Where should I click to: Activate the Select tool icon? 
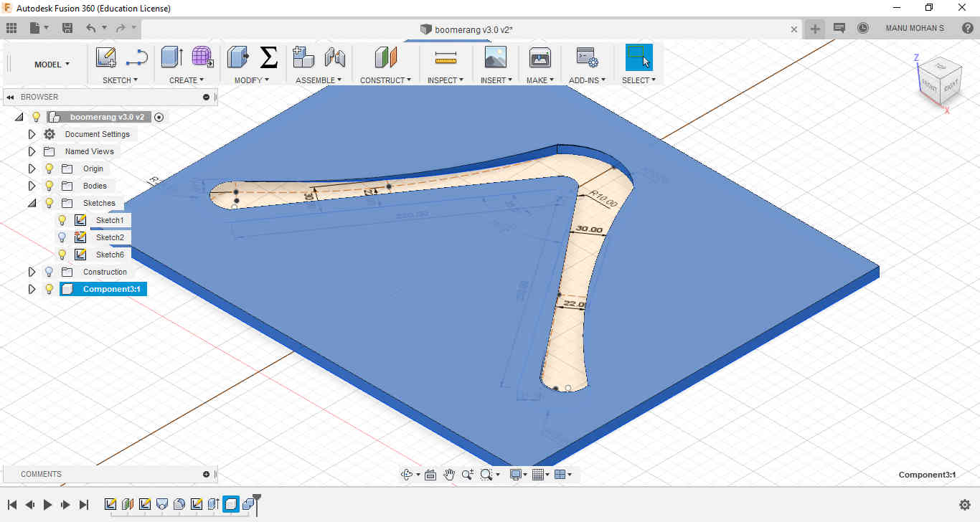(639, 57)
